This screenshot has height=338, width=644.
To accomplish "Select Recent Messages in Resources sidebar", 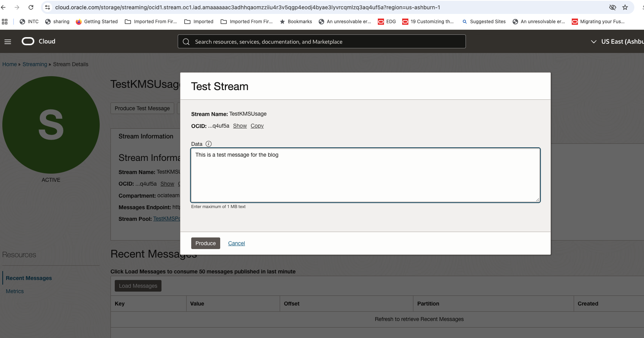I will pyautogui.click(x=29, y=278).
